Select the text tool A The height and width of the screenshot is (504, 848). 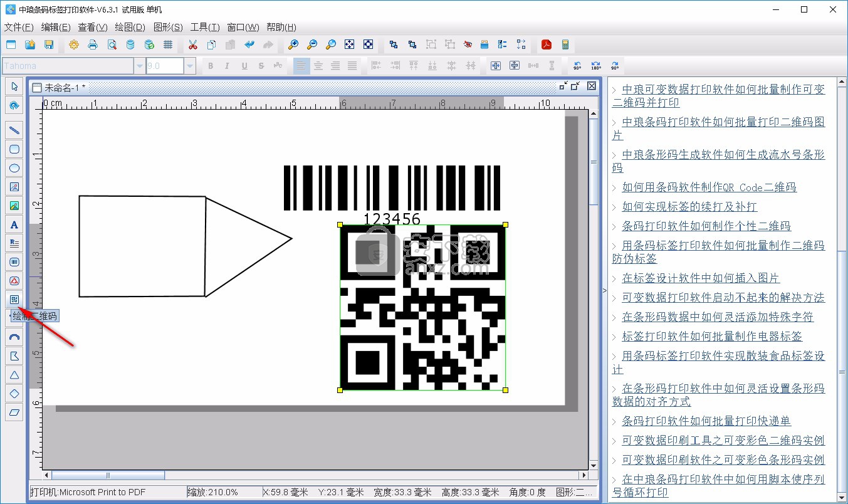(x=14, y=224)
